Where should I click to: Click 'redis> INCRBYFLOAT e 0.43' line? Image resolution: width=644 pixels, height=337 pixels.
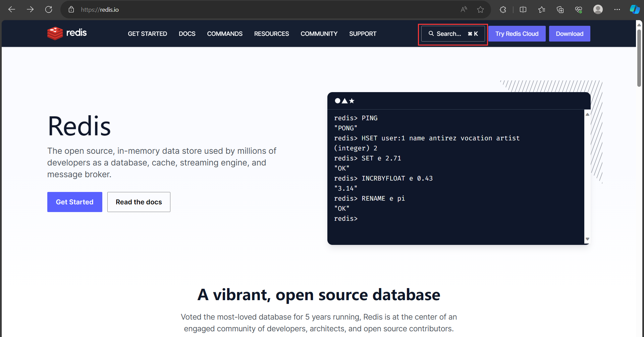tap(383, 178)
